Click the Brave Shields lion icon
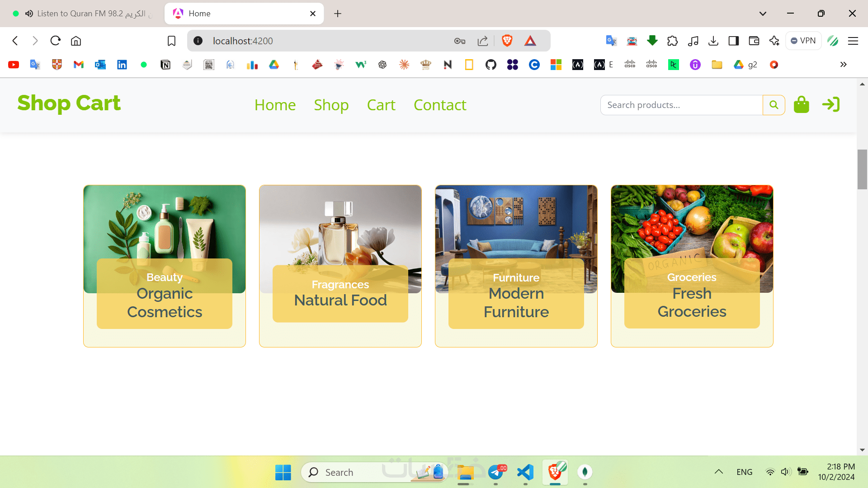 tap(507, 41)
